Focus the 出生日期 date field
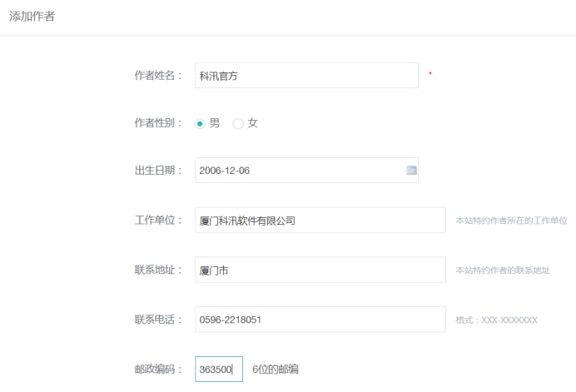576x392 pixels. (307, 170)
